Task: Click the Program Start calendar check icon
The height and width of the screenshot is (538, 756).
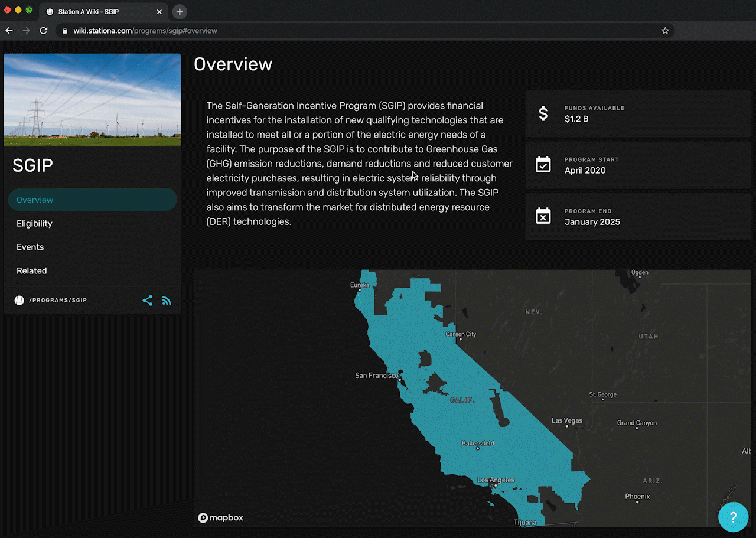Action: [543, 165]
